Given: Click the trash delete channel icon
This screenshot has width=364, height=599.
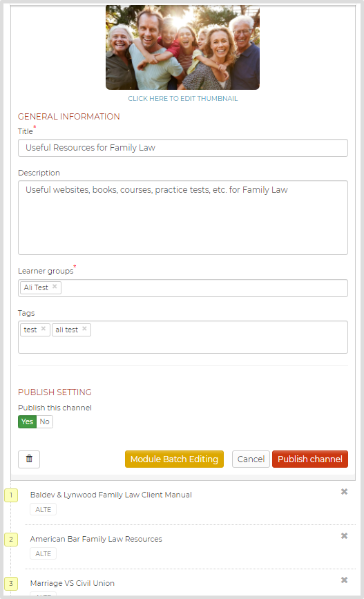Looking at the screenshot, I should point(29,459).
